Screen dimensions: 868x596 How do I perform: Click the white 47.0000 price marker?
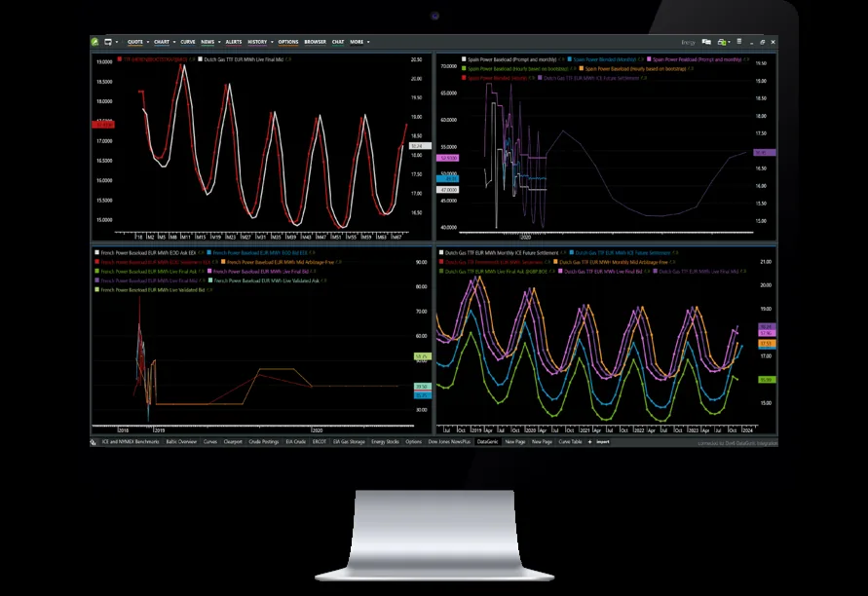click(447, 189)
